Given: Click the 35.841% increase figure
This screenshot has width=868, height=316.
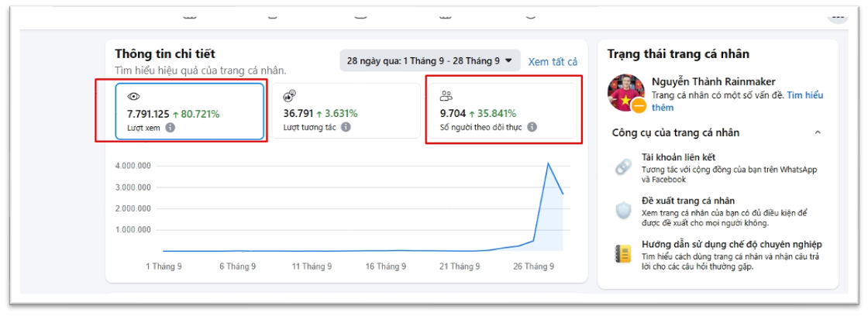Looking at the screenshot, I should [x=492, y=114].
